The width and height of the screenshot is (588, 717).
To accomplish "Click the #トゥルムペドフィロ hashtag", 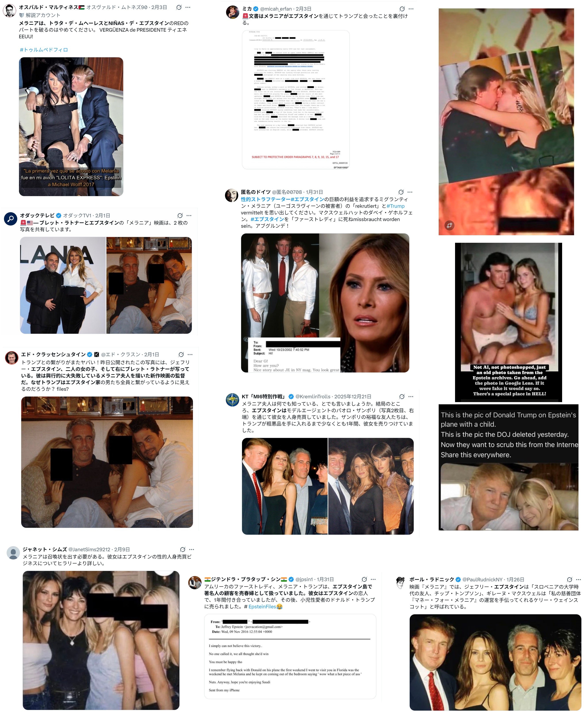I will [x=44, y=50].
